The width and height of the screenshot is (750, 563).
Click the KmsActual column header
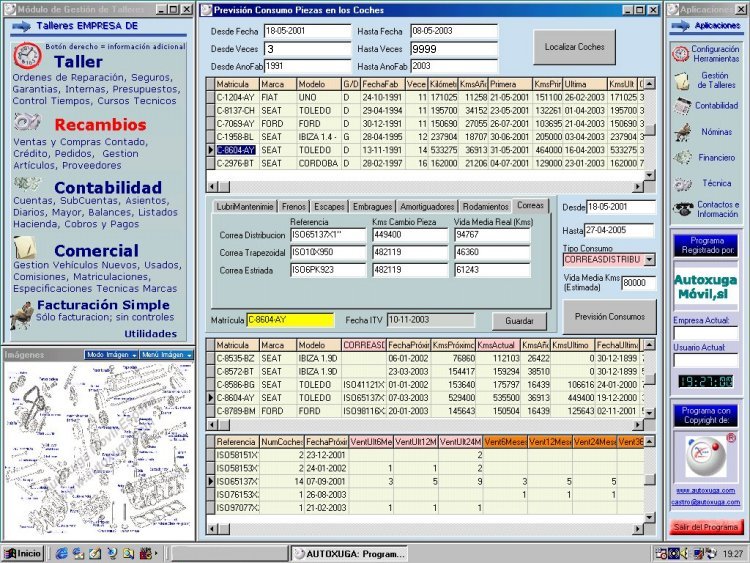497,345
